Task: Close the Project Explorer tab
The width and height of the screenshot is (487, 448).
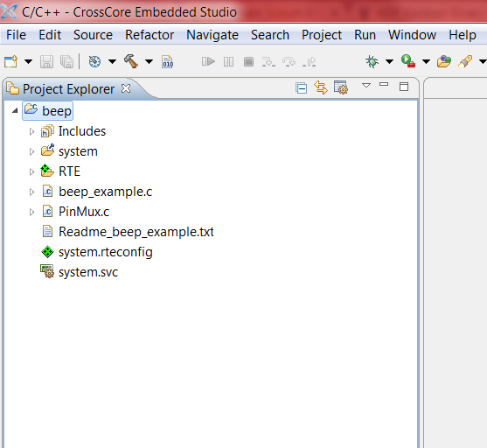Action: tap(126, 88)
